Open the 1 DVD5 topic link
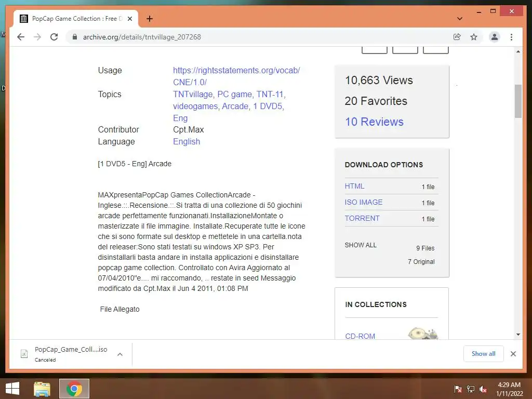 pyautogui.click(x=268, y=106)
